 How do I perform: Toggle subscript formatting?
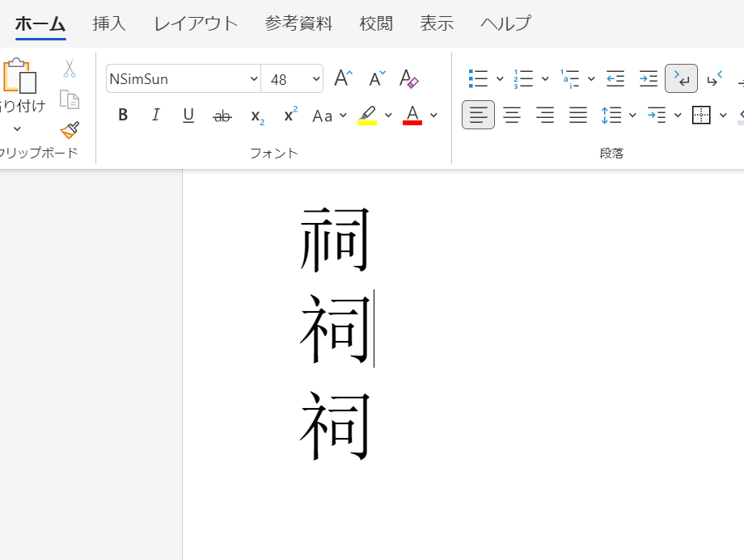pos(256,116)
